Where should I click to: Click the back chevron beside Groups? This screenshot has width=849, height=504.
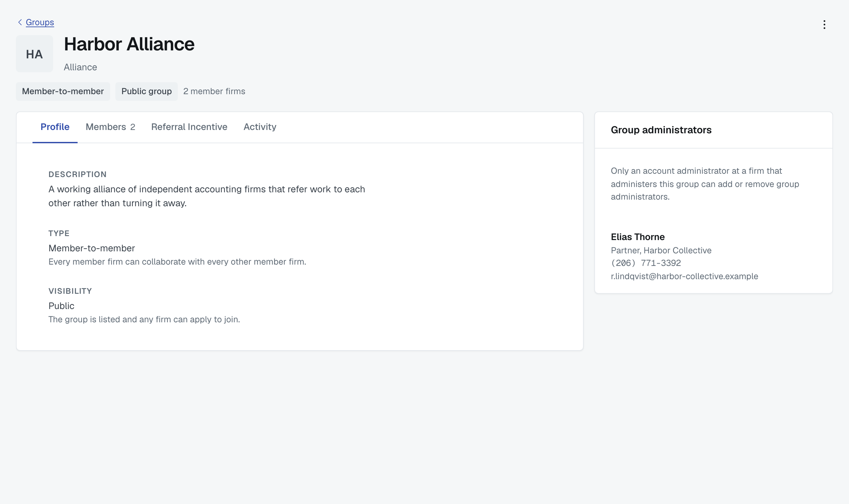pos(20,22)
